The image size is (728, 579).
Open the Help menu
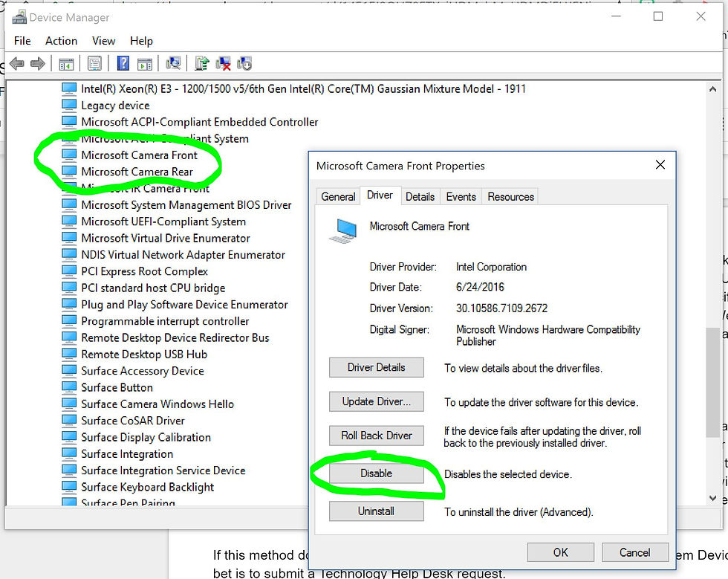click(x=141, y=41)
